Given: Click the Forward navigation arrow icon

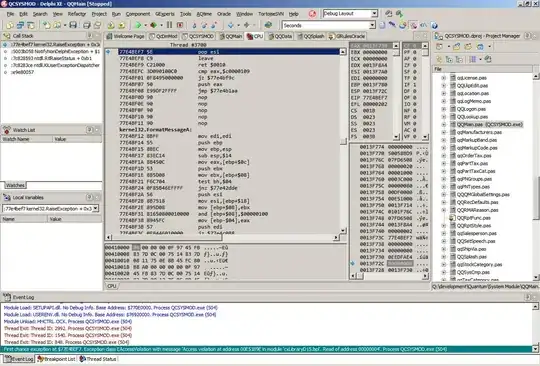Looking at the screenshot, I should click(247, 25).
